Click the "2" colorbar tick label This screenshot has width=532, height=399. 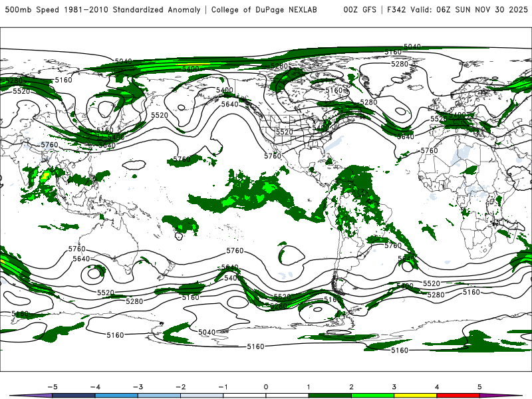tap(352, 387)
